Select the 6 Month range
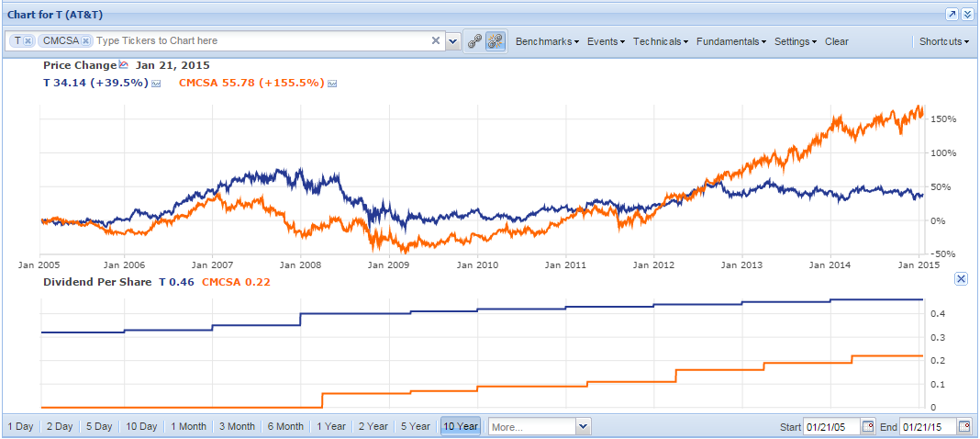 pyautogui.click(x=285, y=426)
